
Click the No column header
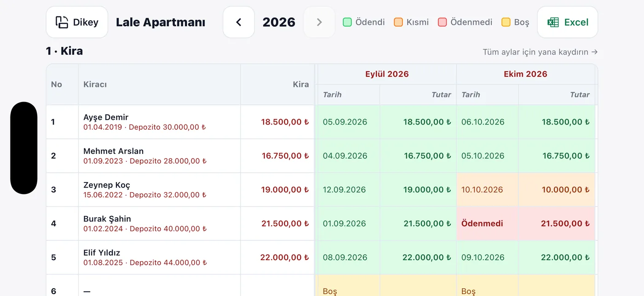pyautogui.click(x=62, y=84)
